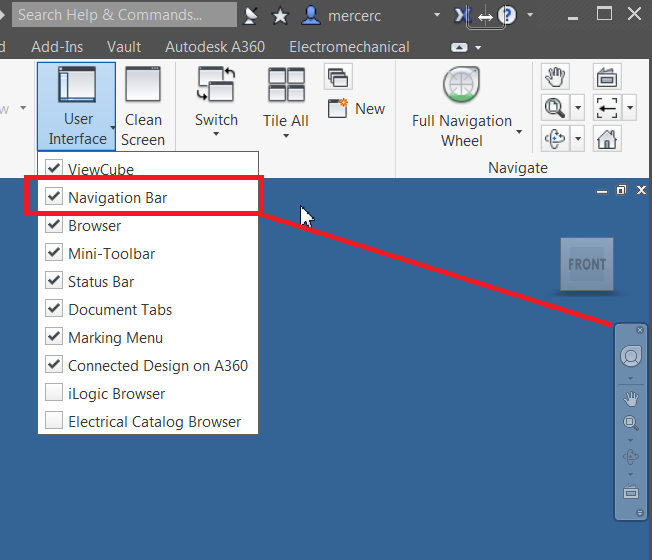Click the mercerc user account icon
This screenshot has width=652, height=560.
tap(311, 15)
